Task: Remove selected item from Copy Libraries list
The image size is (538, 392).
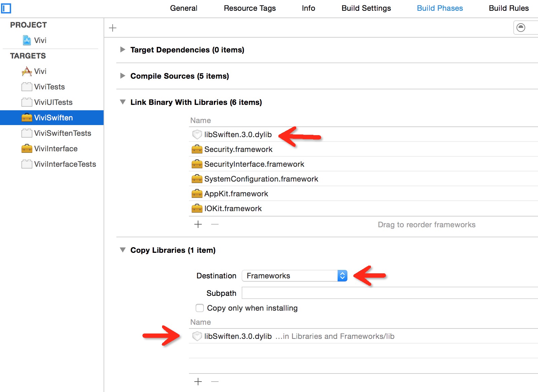Action: (215, 382)
